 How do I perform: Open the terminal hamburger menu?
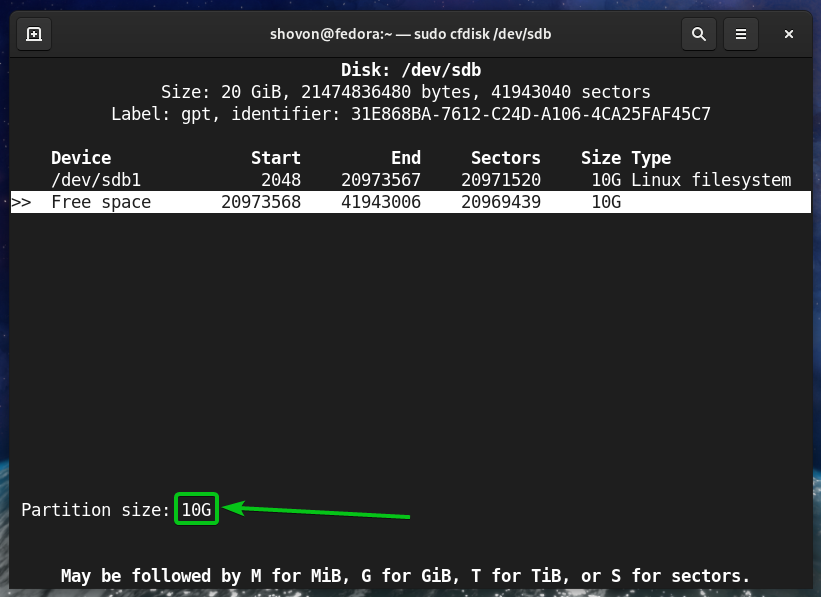[740, 34]
